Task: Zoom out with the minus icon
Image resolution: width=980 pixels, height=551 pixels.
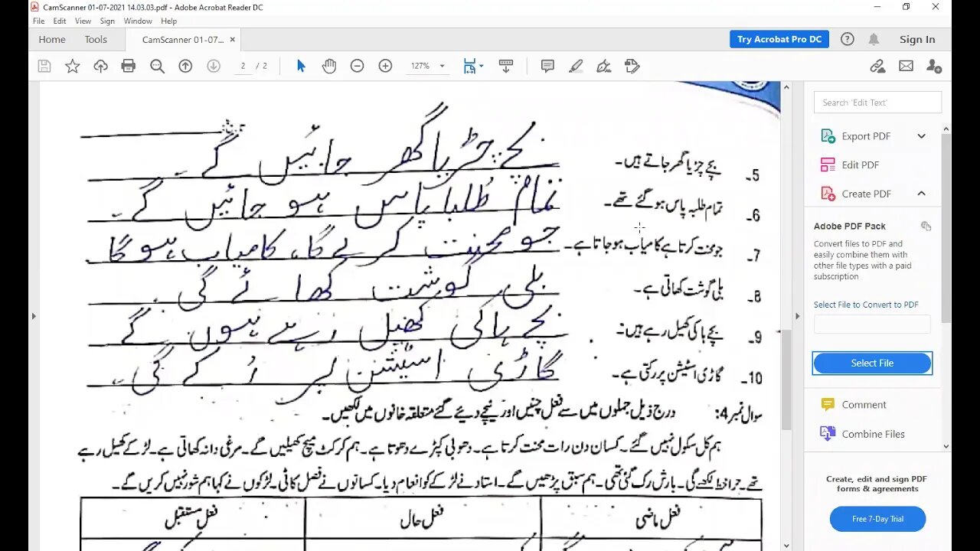Action: tap(357, 67)
